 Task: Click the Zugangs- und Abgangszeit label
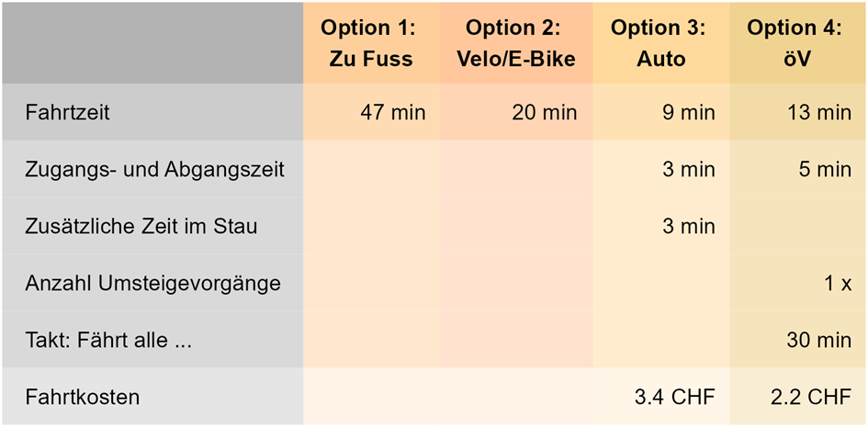click(x=154, y=170)
